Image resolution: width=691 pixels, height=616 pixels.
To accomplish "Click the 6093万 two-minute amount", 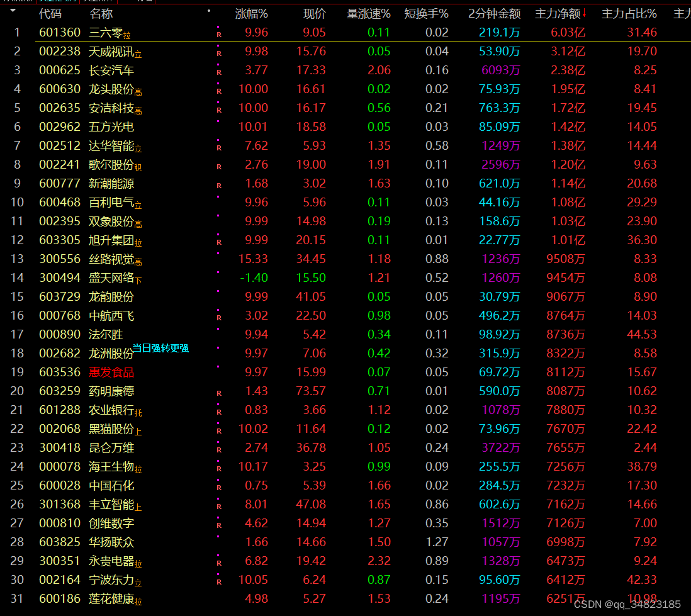I will (x=500, y=70).
